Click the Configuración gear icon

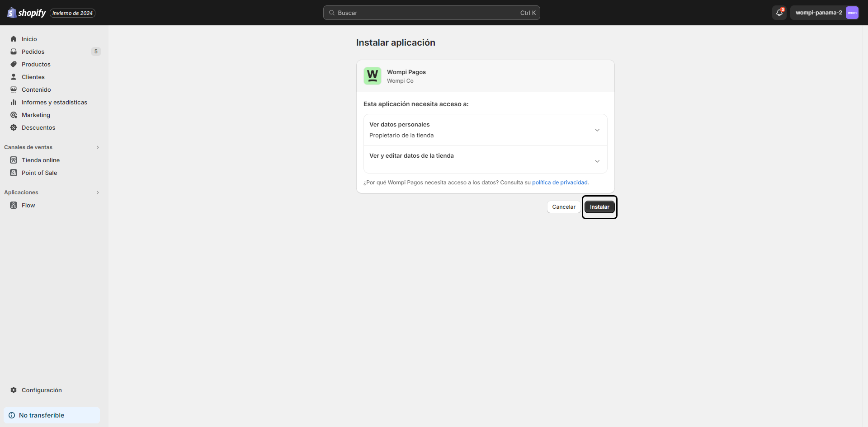pos(13,390)
